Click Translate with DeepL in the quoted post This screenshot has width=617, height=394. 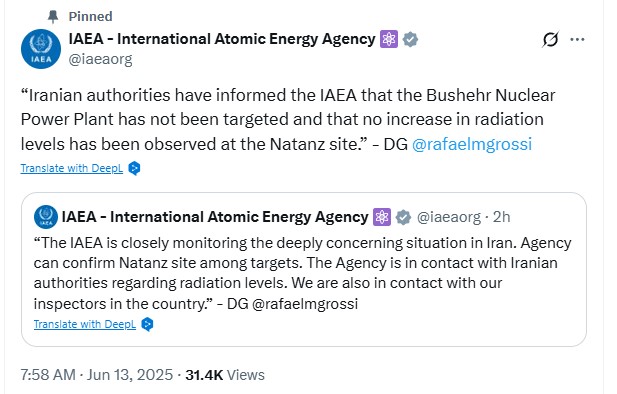(85, 324)
